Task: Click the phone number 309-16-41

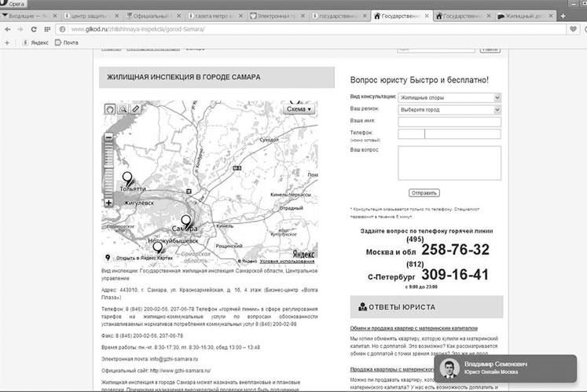Action: (x=455, y=274)
